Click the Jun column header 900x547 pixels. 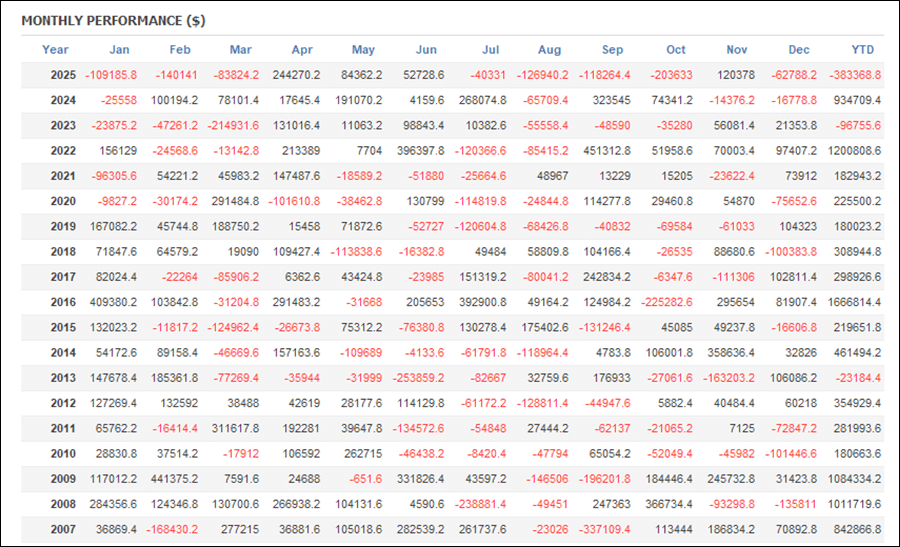coord(425,50)
